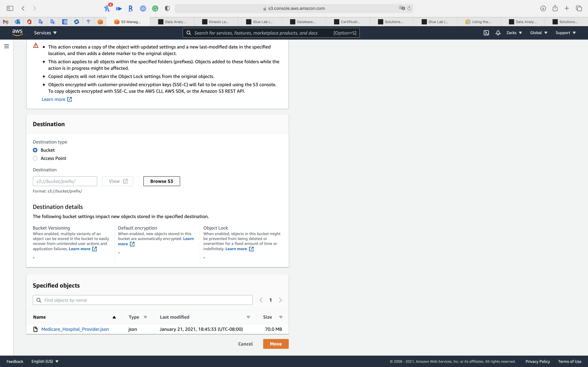
Task: Click the Safari share icon
Action: [555, 8]
